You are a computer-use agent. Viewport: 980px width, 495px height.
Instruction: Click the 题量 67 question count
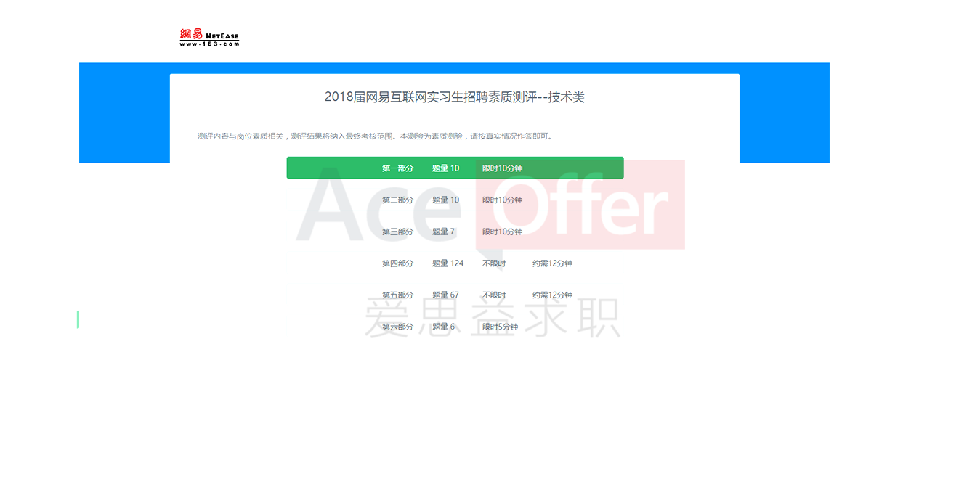tap(445, 295)
